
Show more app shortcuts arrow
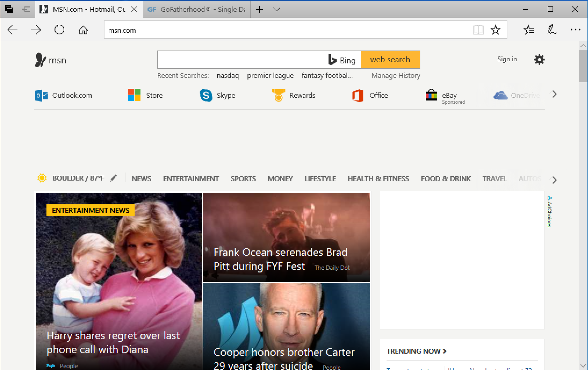click(x=554, y=94)
